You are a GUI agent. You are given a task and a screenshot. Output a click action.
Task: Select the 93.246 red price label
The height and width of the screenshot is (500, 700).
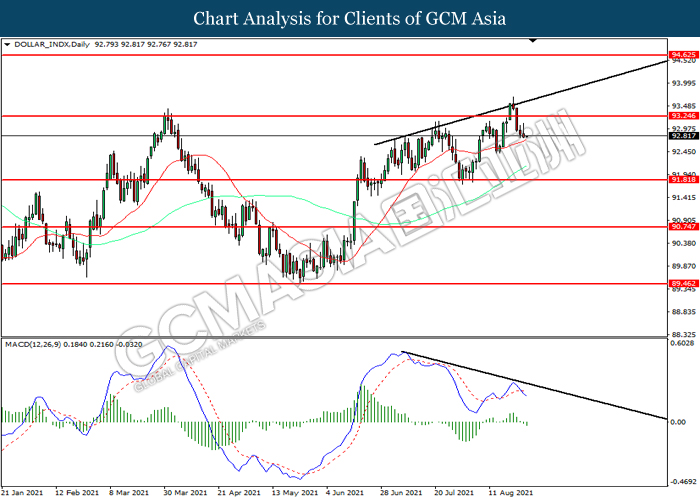pyautogui.click(x=682, y=116)
